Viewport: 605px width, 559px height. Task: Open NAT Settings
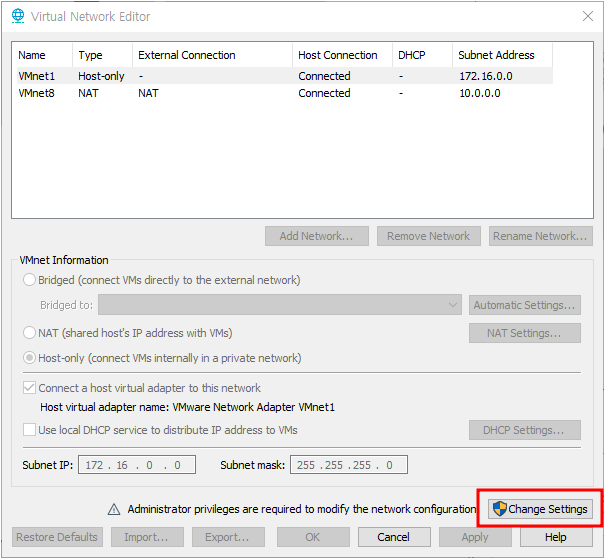[x=525, y=333]
